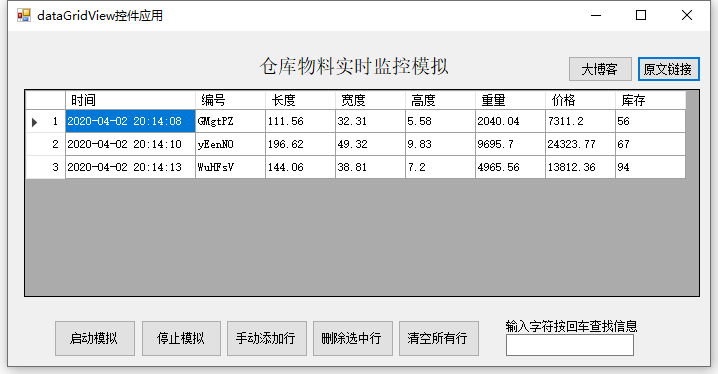The image size is (718, 374).
Task: Click 删除选中行 button
Action: [x=353, y=338]
